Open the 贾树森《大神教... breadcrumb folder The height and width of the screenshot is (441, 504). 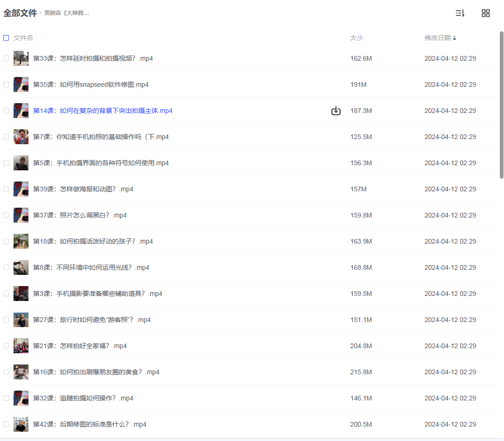point(67,13)
